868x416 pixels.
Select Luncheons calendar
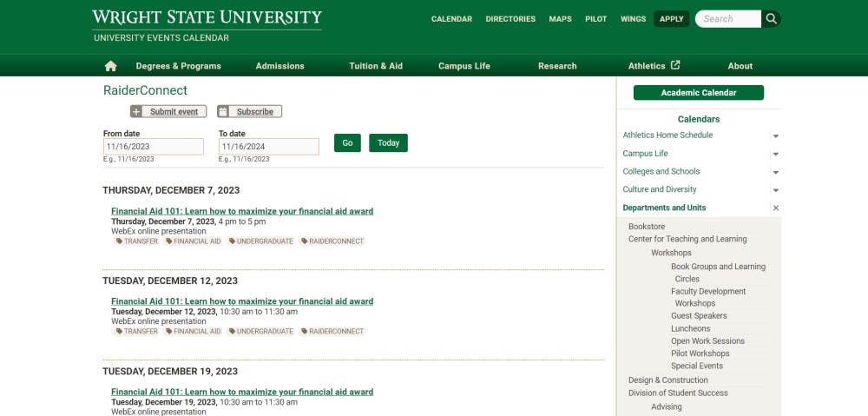690,328
